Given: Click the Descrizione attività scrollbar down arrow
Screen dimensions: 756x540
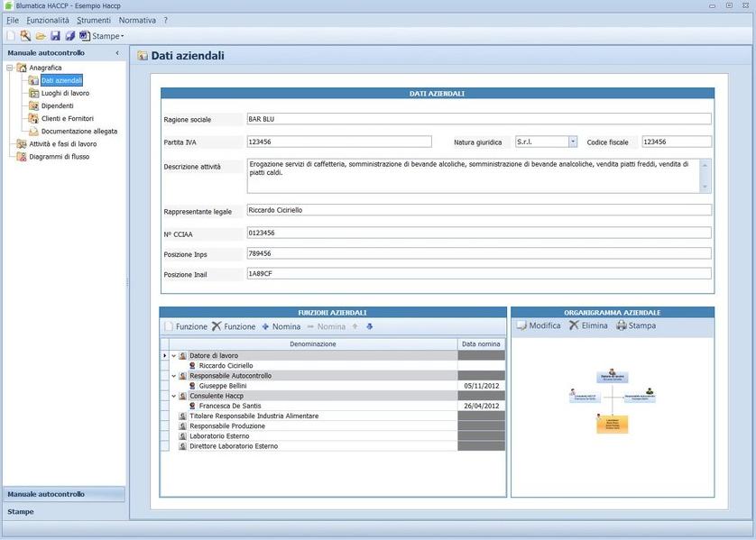Looking at the screenshot, I should (x=705, y=187).
